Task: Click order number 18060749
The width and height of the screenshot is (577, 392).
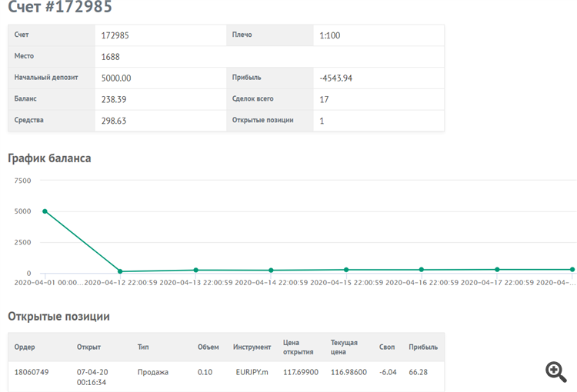Action: click(x=32, y=372)
